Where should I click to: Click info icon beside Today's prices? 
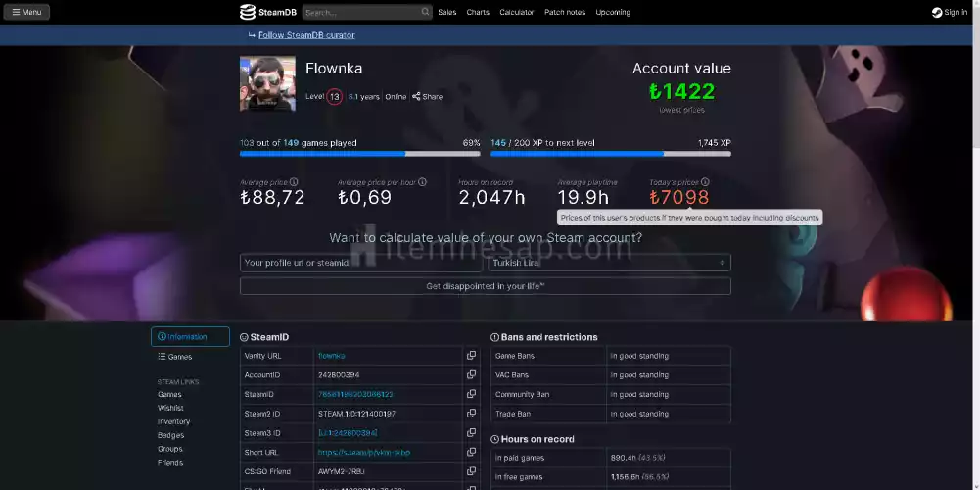tap(705, 182)
